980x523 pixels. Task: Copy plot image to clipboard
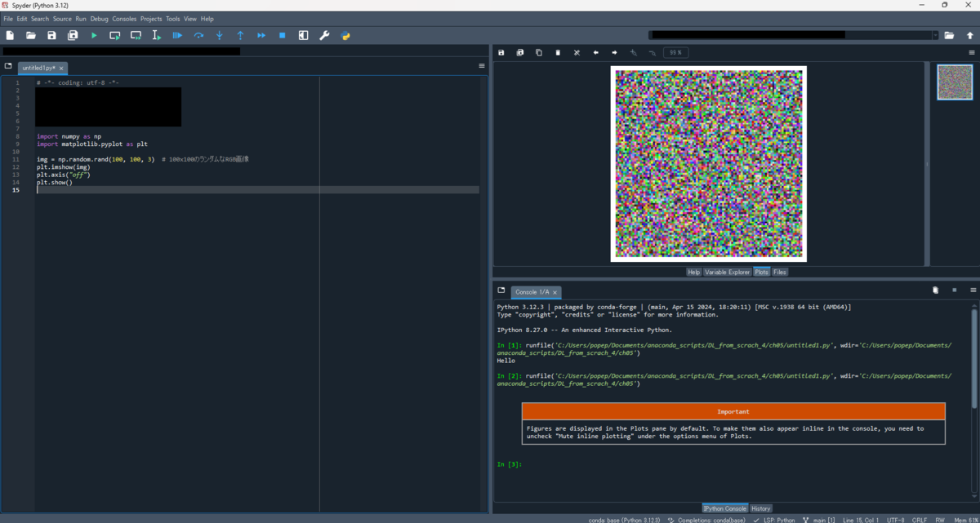pyautogui.click(x=539, y=52)
